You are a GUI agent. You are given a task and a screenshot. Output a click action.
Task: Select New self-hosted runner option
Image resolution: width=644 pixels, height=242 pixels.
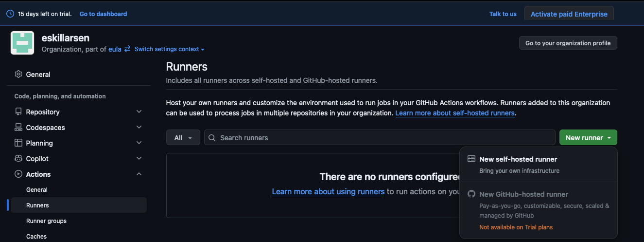click(539, 165)
